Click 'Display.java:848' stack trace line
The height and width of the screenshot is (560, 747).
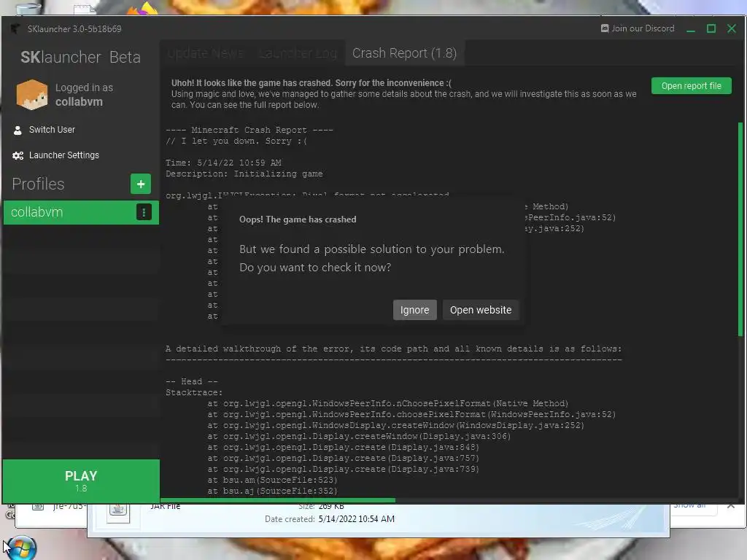pos(343,447)
